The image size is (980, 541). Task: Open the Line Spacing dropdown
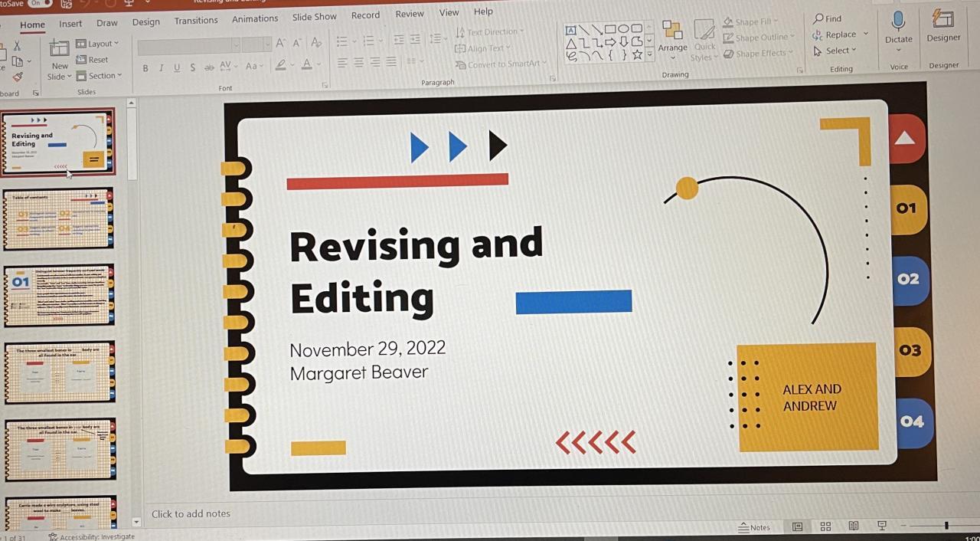437,38
